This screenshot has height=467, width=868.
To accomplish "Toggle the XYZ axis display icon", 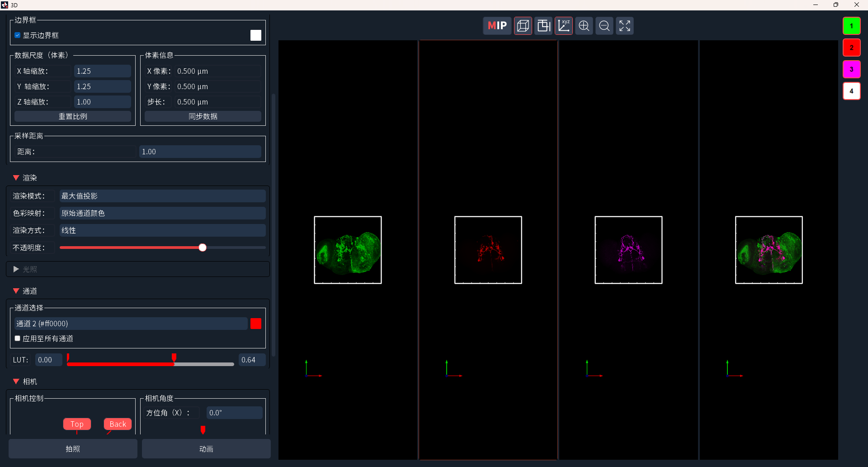I will (x=564, y=26).
